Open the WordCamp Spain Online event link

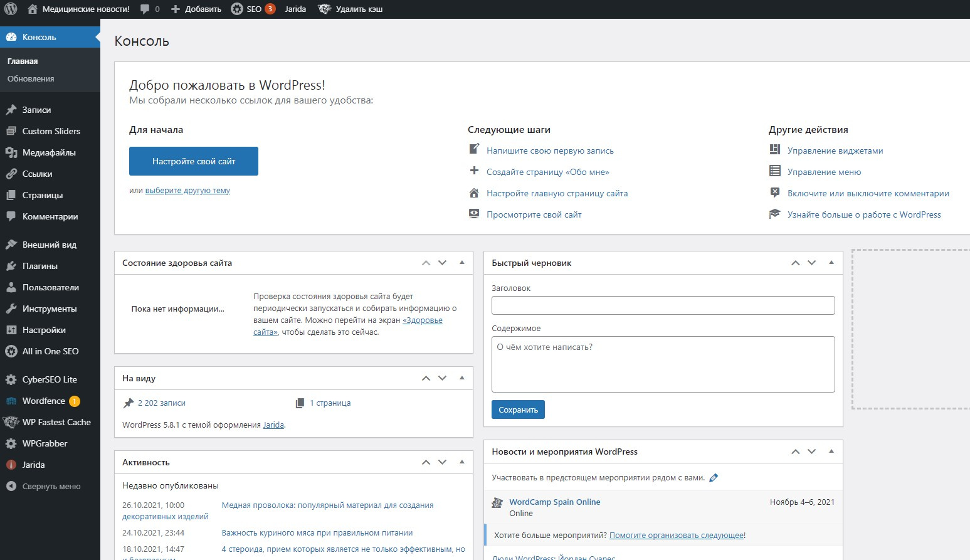coord(555,502)
